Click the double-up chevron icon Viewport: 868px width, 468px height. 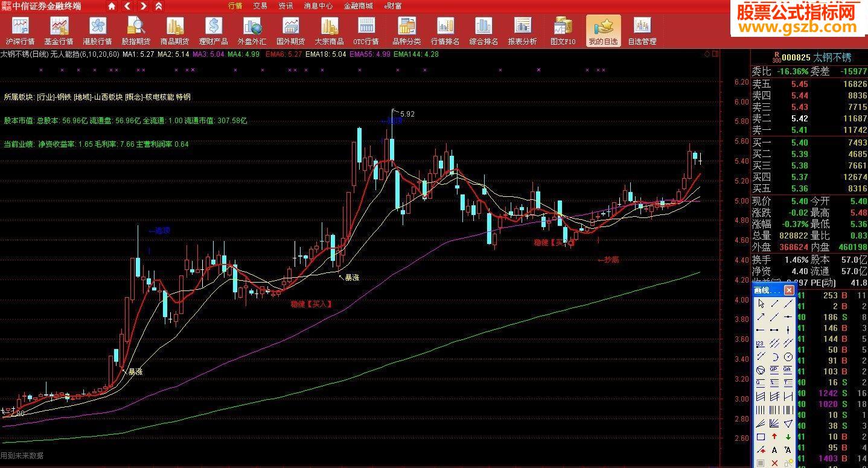pyautogui.click(x=158, y=6)
